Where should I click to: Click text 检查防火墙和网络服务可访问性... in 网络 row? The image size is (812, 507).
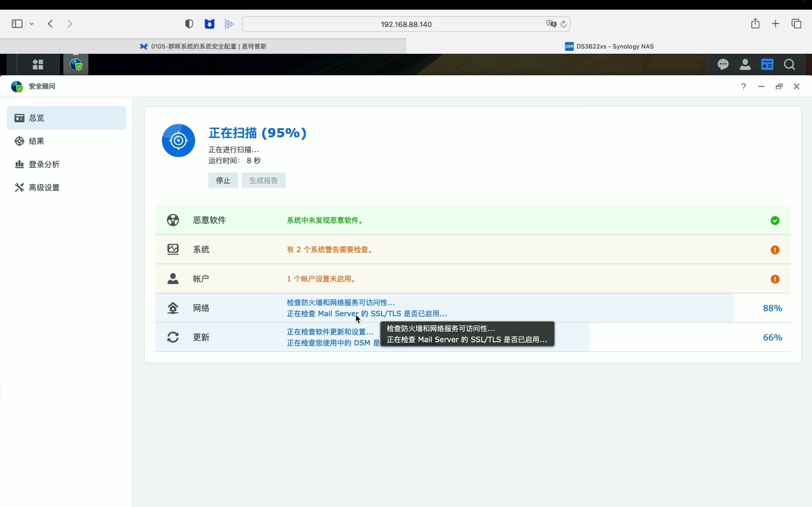tap(341, 303)
